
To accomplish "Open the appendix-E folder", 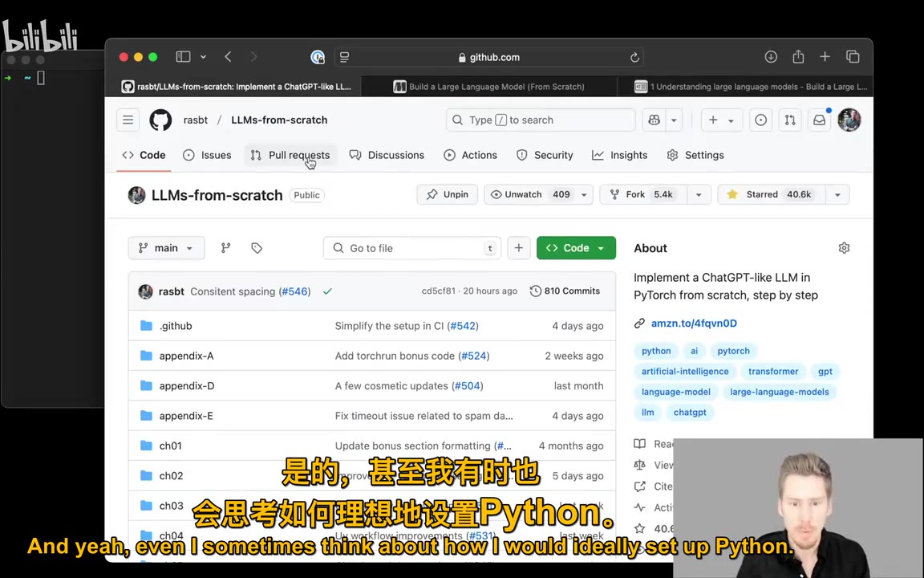I will (186, 416).
